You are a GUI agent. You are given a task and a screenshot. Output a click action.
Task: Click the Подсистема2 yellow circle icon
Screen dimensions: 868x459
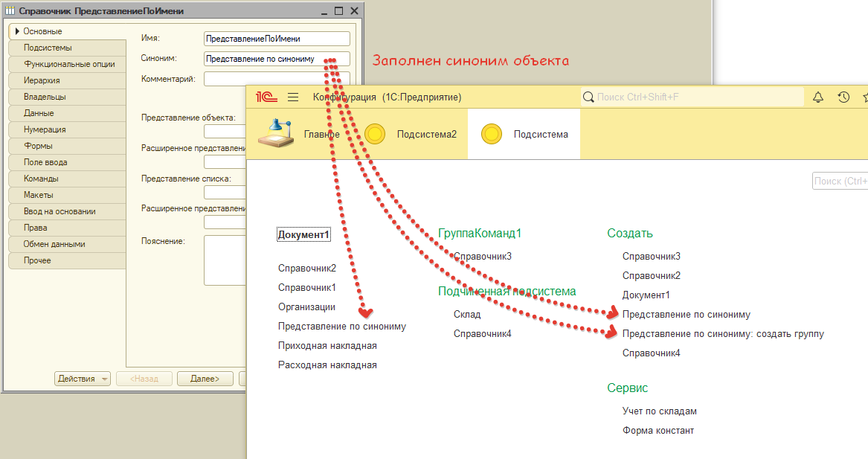[375, 134]
